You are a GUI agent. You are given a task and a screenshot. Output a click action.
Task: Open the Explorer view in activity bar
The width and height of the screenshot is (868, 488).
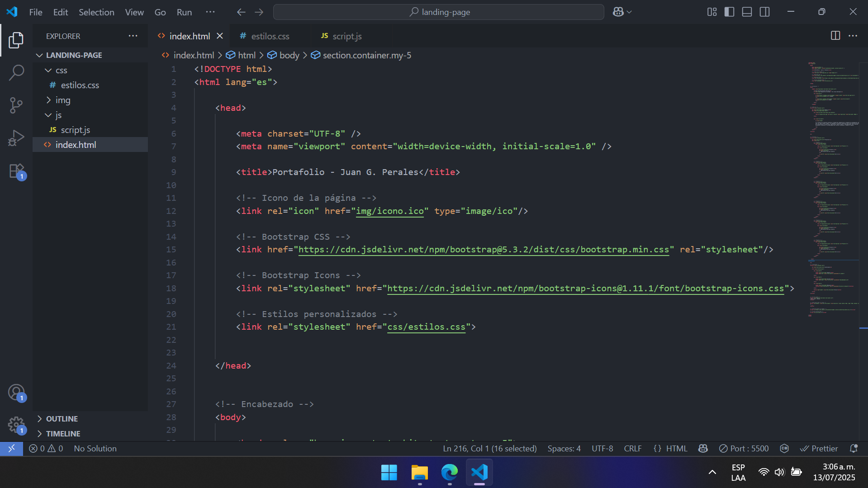[16, 40]
